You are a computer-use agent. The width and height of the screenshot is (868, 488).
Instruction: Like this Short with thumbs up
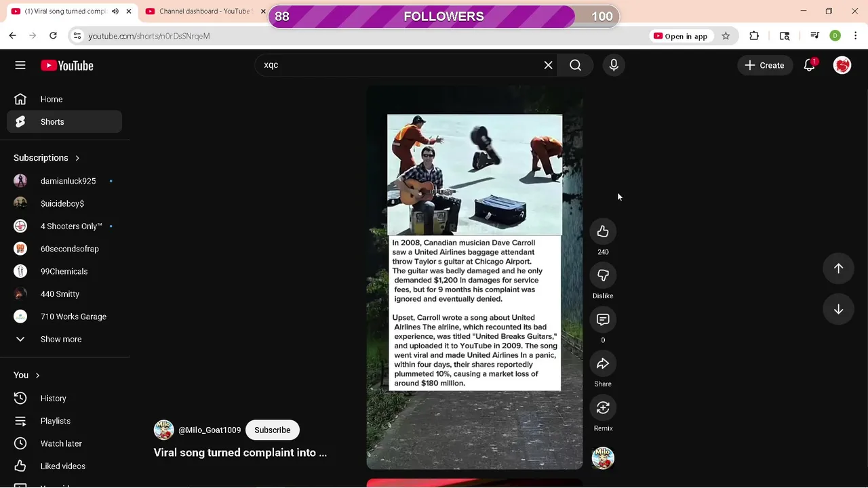coord(603,232)
